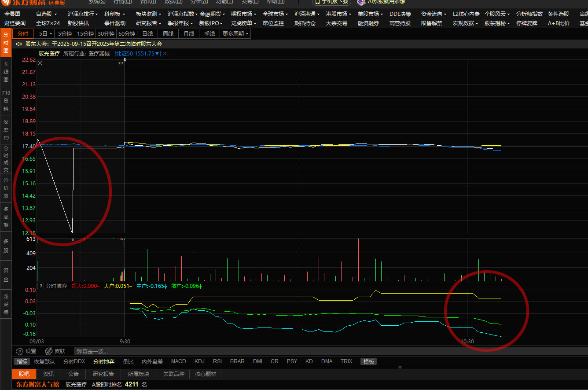Switch to the 日线 period
Image resolution: width=588 pixels, height=390 pixels.
point(147,34)
